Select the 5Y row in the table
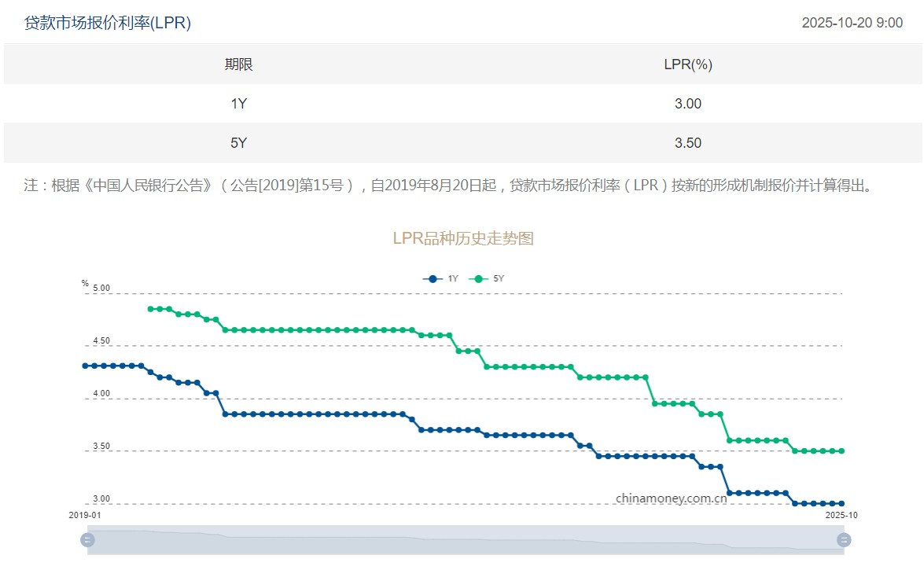The width and height of the screenshot is (924, 570). pyautogui.click(x=238, y=143)
